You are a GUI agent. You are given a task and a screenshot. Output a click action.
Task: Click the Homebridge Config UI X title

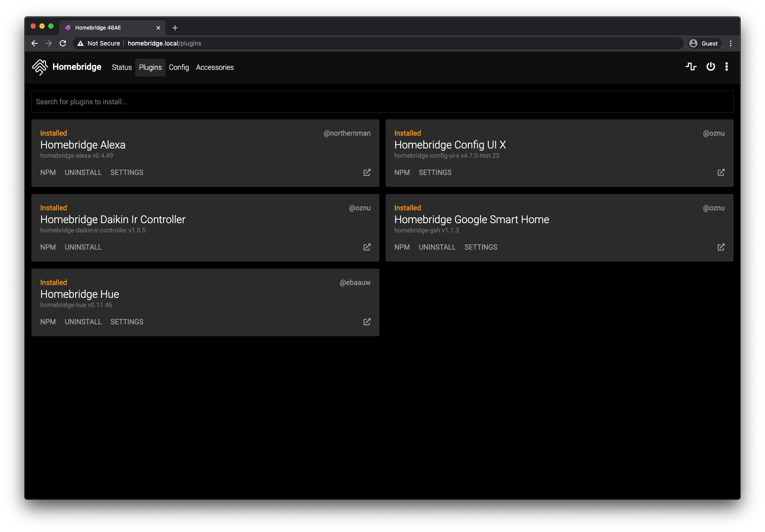(x=450, y=145)
